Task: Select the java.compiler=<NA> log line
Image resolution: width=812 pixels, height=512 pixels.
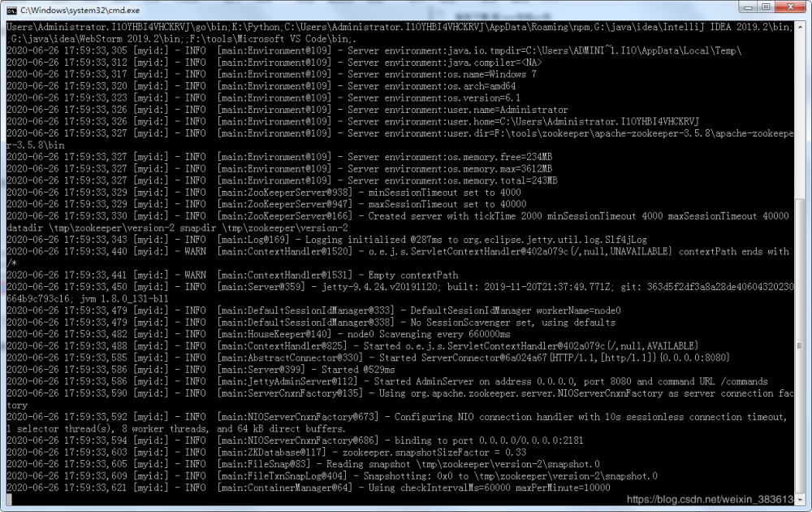Action: 274,63
